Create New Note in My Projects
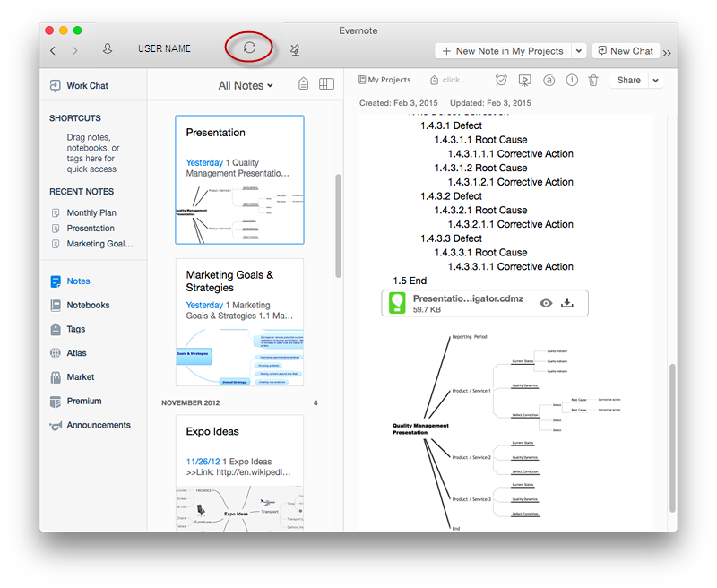Screen dimensions: 717x588 pos(503,51)
